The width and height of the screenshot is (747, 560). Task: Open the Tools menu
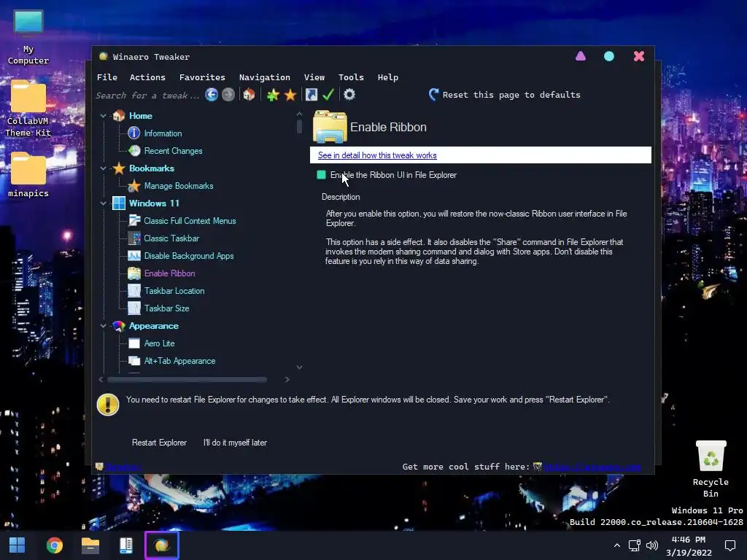[351, 77]
